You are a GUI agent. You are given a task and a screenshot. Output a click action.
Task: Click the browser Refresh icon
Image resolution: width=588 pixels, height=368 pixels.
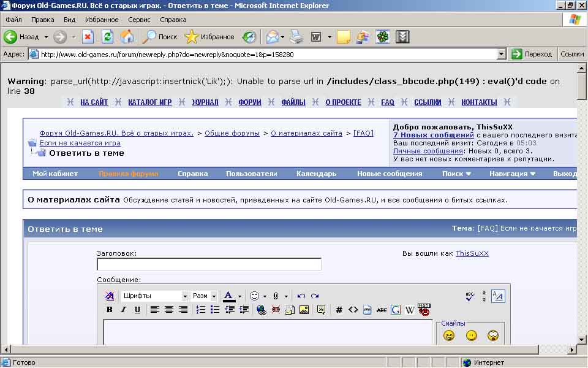pos(107,37)
